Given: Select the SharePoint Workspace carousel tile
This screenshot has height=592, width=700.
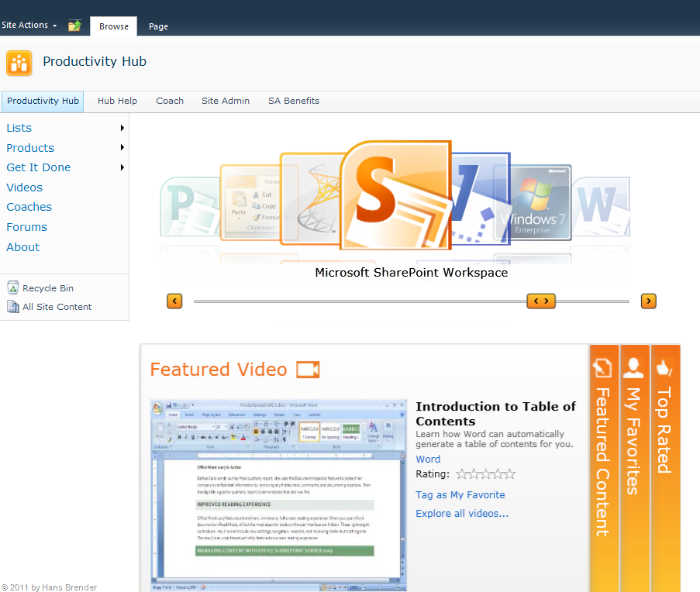Looking at the screenshot, I should point(395,195).
